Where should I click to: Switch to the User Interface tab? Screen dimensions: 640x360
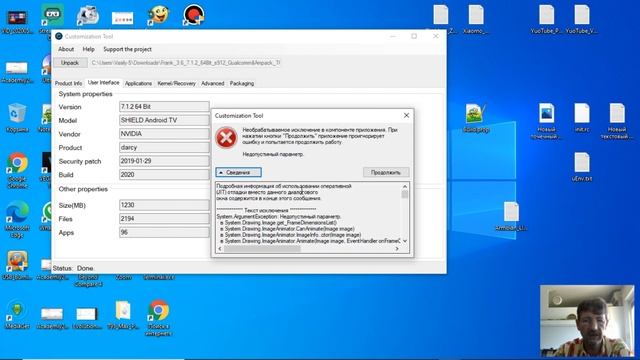coord(104,82)
